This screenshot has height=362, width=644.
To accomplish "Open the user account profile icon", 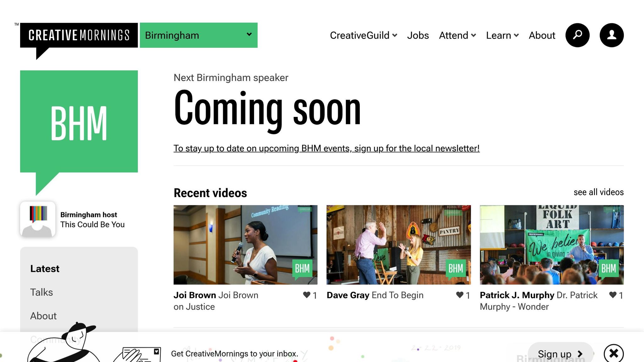I will tap(612, 35).
